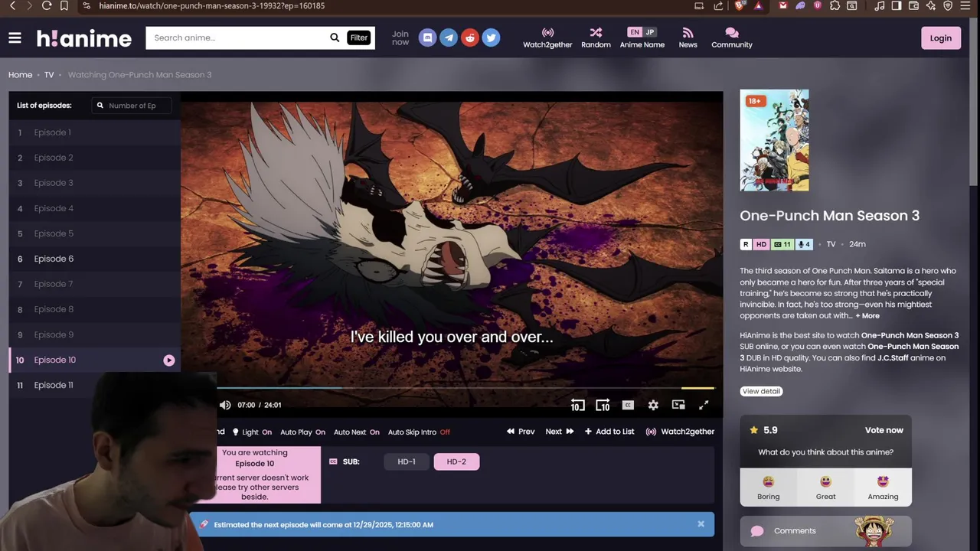Switch anime name language to EN

coord(635,32)
